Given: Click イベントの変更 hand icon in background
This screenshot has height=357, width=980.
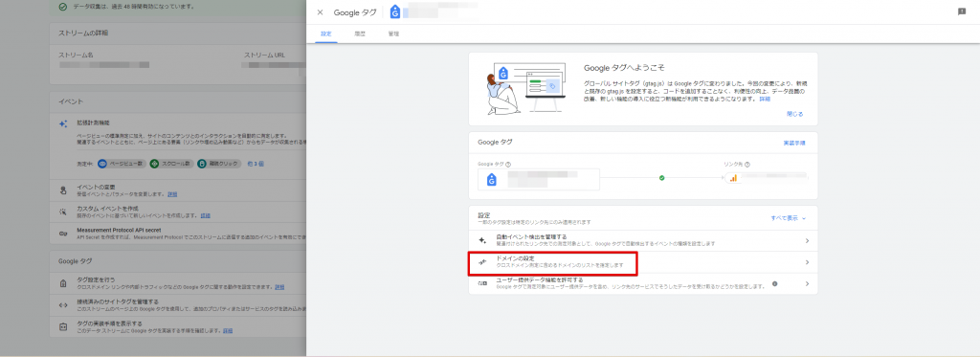Looking at the screenshot, I should click(x=63, y=190).
